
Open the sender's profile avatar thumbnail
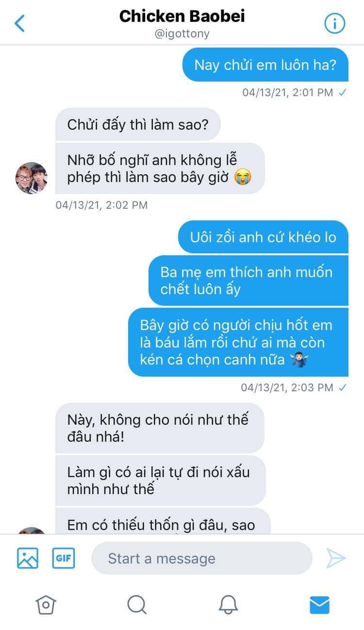pyautogui.click(x=32, y=178)
